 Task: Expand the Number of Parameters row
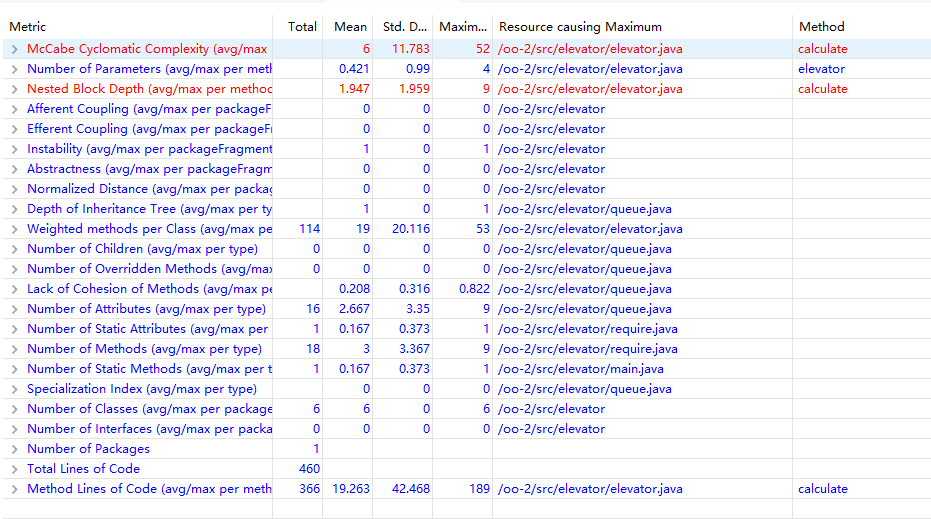(x=14, y=69)
